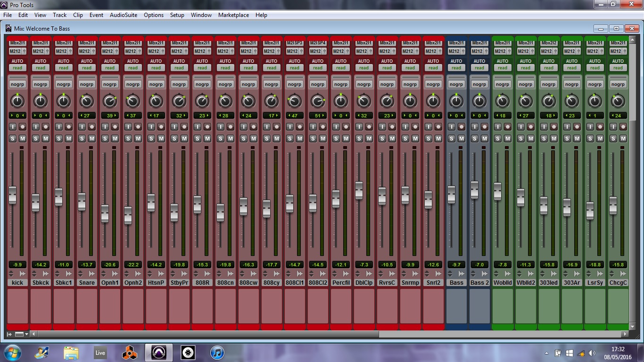Viewport: 644px width, 362px height.
Task: Open the AudioSuite menu
Action: (x=124, y=15)
